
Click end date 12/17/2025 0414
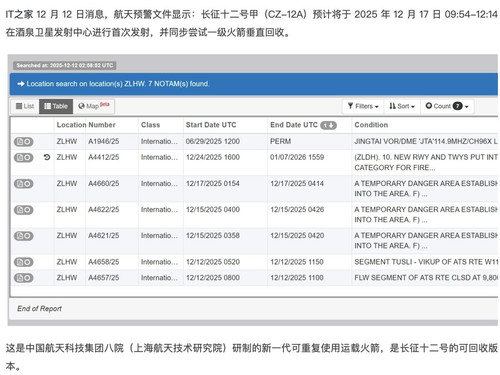click(x=297, y=183)
